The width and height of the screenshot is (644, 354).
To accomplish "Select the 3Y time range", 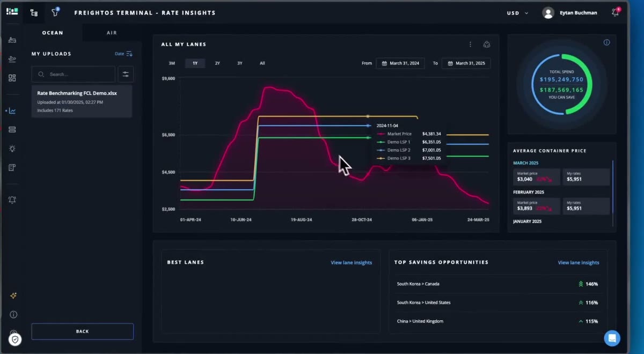I will [240, 63].
